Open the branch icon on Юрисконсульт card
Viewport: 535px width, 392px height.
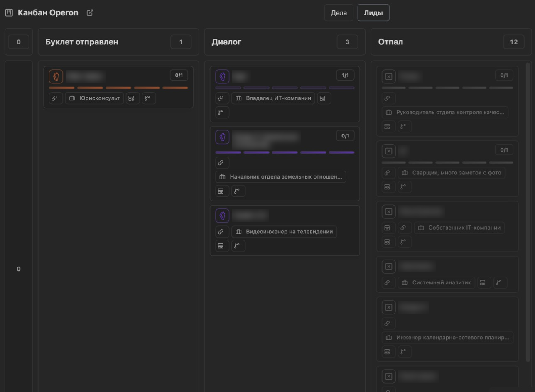[x=149, y=98]
